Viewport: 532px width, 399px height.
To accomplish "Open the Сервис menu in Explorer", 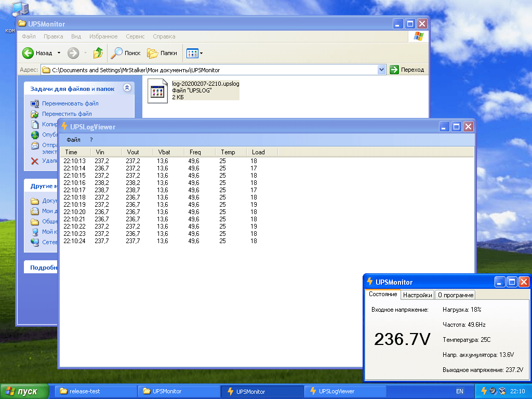I will 135,36.
